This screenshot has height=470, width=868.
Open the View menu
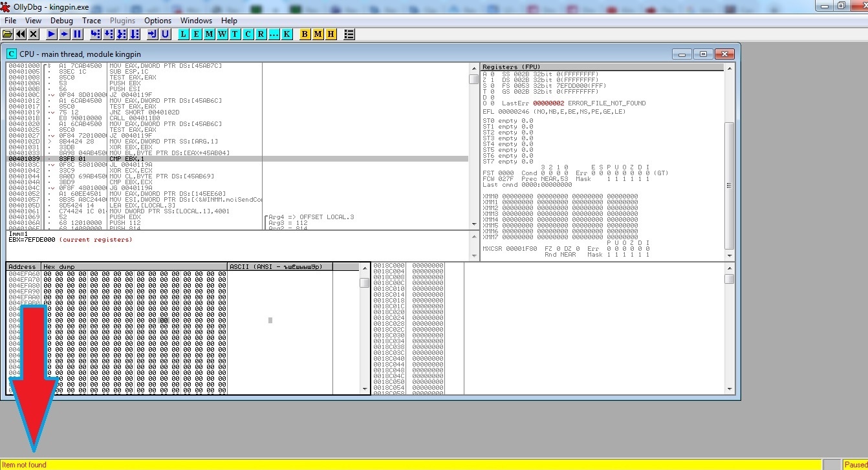pos(33,21)
